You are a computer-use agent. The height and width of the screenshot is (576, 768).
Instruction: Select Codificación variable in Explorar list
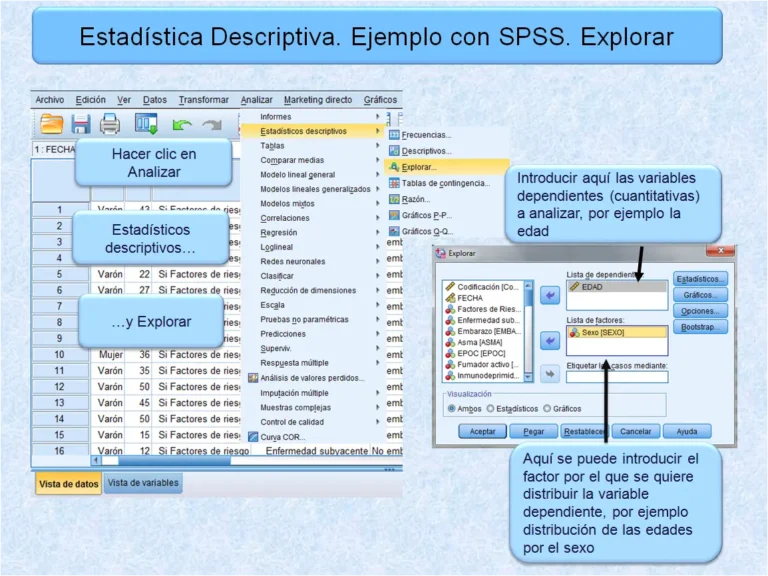[482, 287]
